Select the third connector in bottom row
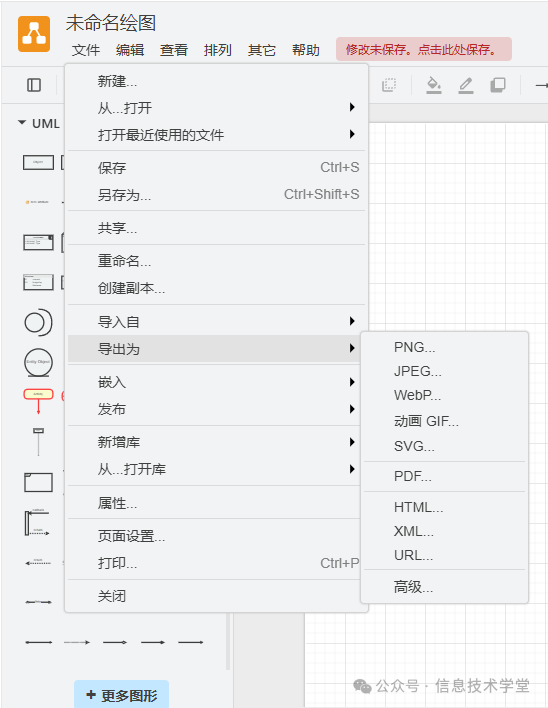 coord(115,642)
